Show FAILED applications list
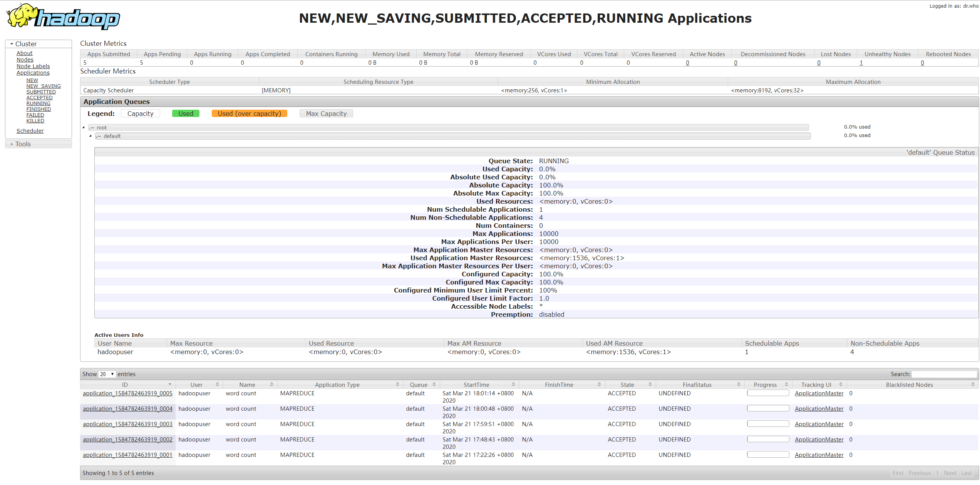Image resolution: width=980 pixels, height=485 pixels. (x=35, y=115)
